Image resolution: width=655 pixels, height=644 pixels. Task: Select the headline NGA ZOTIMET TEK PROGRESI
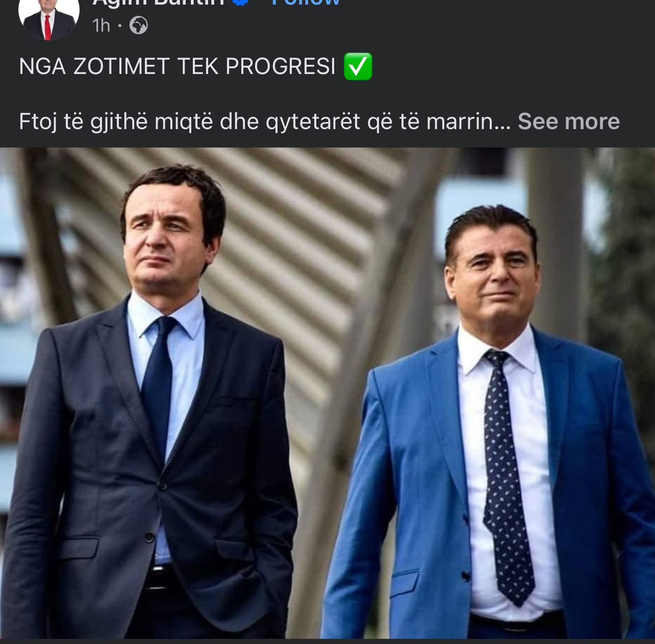tap(177, 66)
